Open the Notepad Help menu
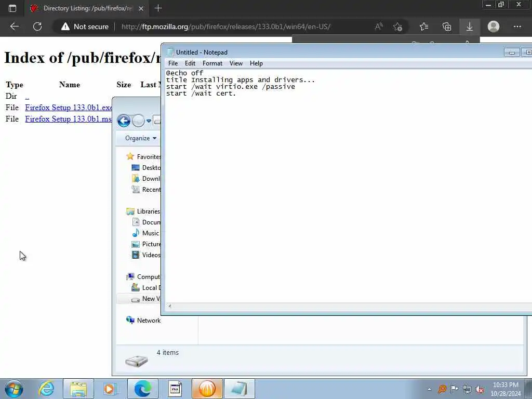Screen dimensions: 532x399 (256, 63)
